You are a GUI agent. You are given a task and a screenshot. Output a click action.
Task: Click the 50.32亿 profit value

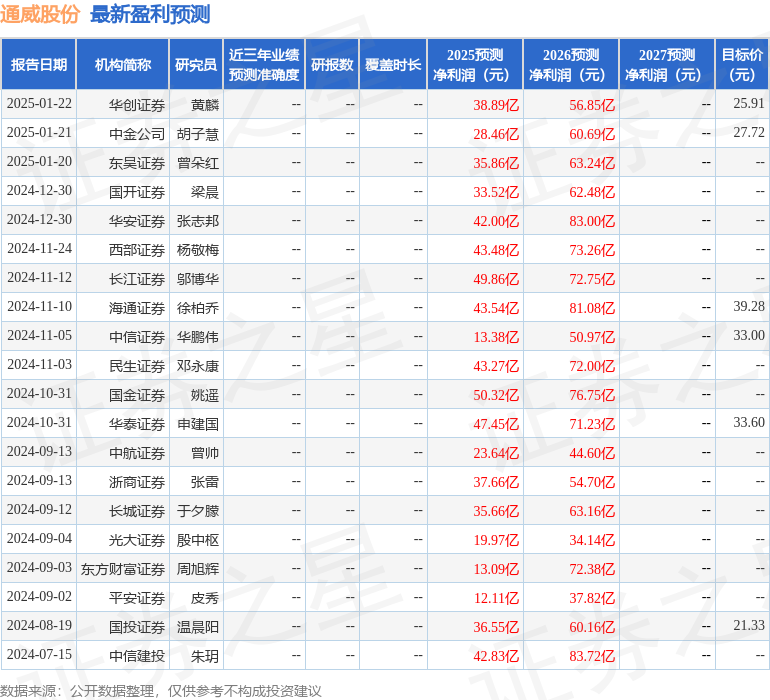point(496,395)
